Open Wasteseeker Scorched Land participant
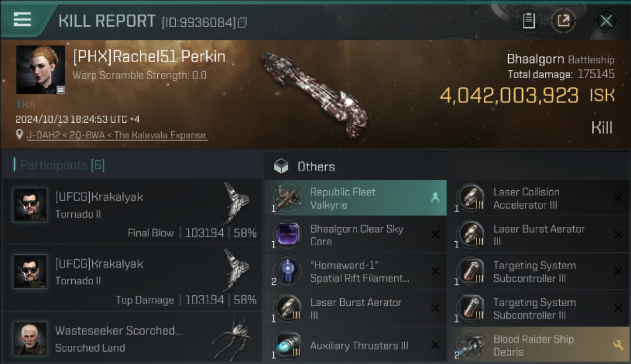Image resolution: width=631 pixels, height=364 pixels. pyautogui.click(x=132, y=339)
